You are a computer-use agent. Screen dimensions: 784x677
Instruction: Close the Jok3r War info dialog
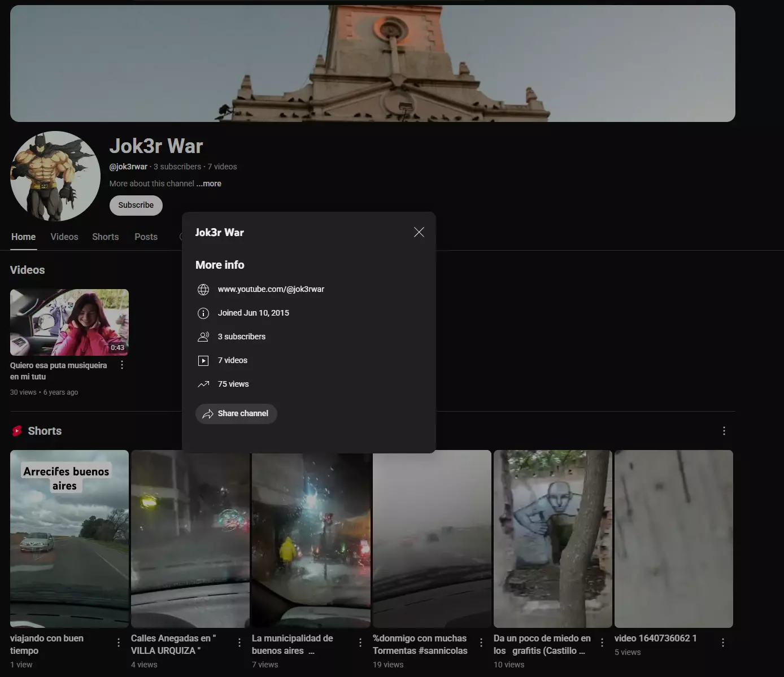tap(419, 232)
